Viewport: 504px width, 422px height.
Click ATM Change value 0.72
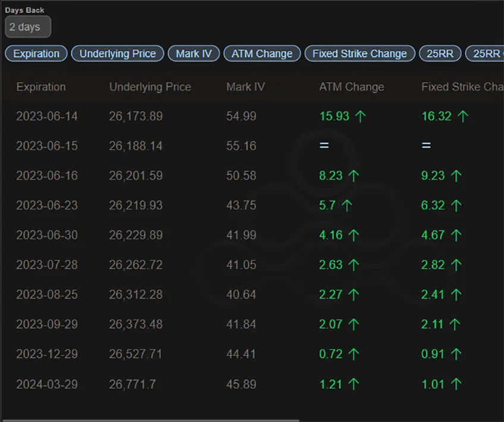click(330, 354)
